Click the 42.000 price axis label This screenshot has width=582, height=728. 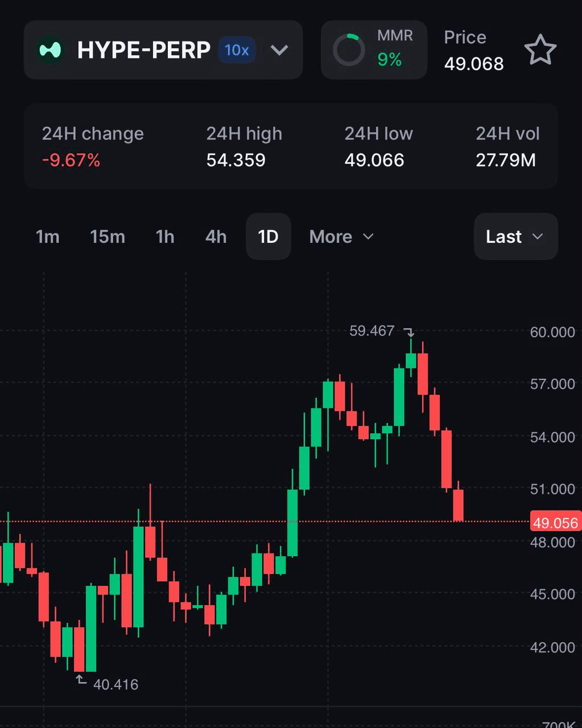pos(552,648)
